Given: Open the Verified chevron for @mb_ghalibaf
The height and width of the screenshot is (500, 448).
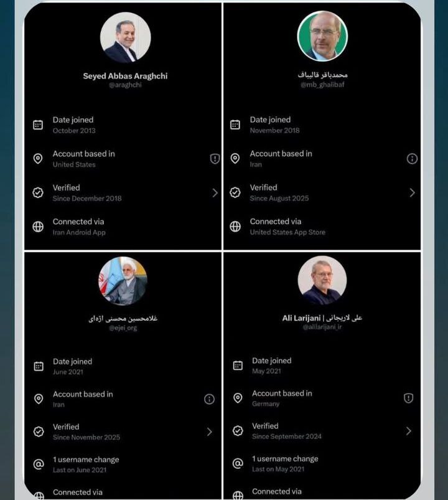Looking at the screenshot, I should (x=412, y=193).
